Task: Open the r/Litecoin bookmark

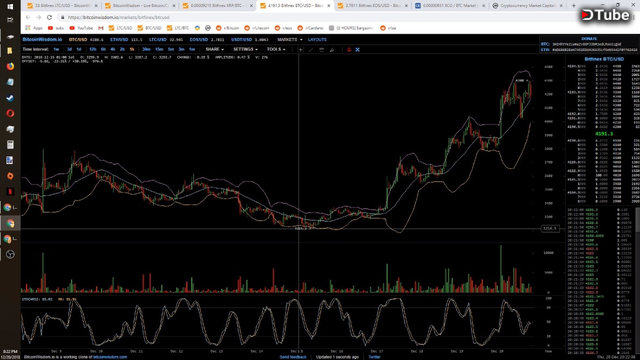Action: [x=257, y=28]
